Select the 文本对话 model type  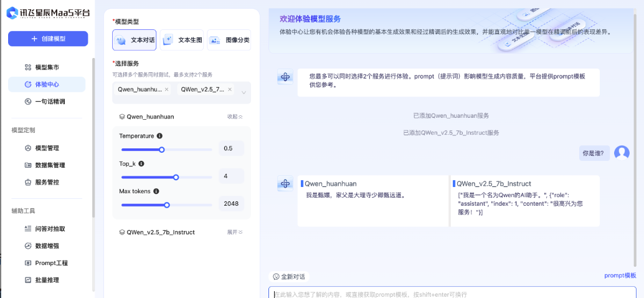click(x=134, y=40)
